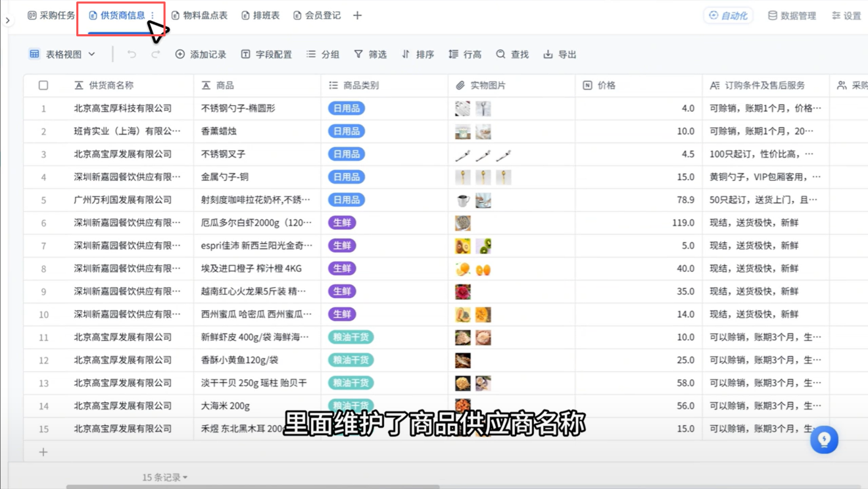Image resolution: width=868 pixels, height=489 pixels.
Task: Add a new row with bottom plus
Action: tap(43, 452)
